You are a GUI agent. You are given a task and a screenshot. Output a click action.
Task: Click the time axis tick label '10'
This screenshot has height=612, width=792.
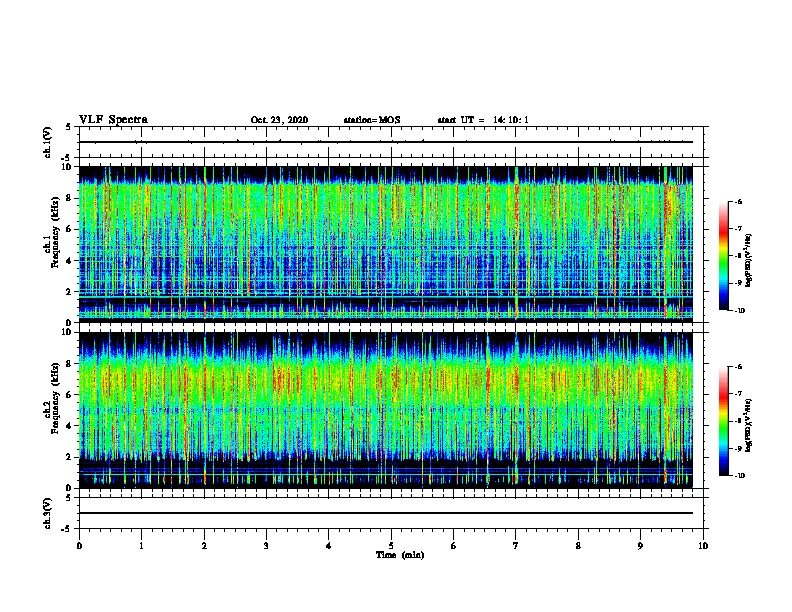pyautogui.click(x=703, y=546)
